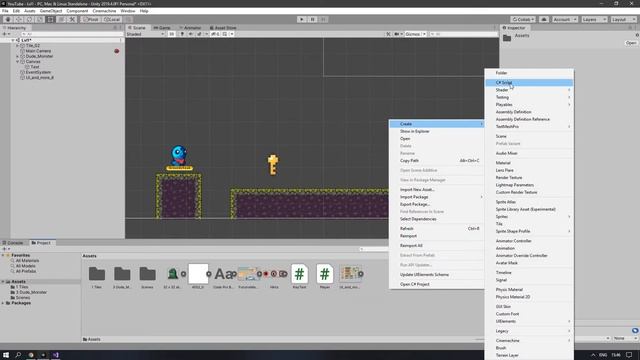The height and width of the screenshot is (360, 640).
Task: Select EventSystem in Hierarchy
Action: click(38, 72)
